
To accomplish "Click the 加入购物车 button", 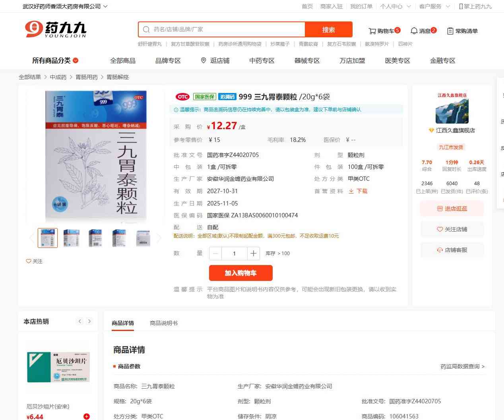I will tap(241, 273).
